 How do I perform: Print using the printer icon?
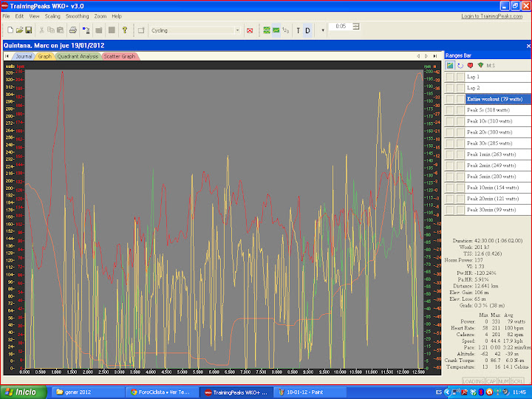[72, 30]
